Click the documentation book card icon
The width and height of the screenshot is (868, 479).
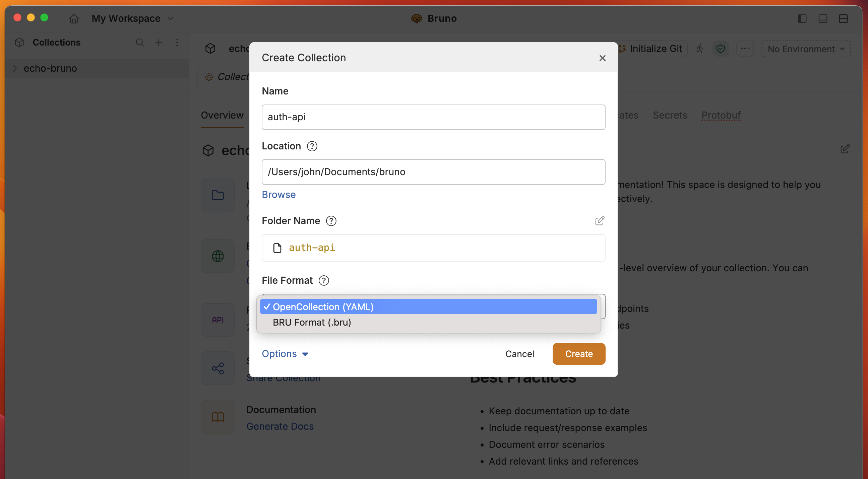pyautogui.click(x=218, y=417)
